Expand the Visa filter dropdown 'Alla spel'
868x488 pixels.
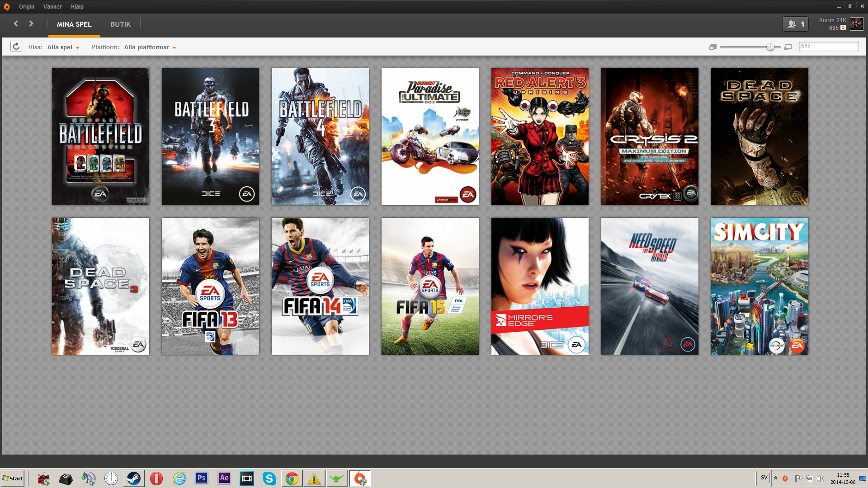(x=63, y=47)
